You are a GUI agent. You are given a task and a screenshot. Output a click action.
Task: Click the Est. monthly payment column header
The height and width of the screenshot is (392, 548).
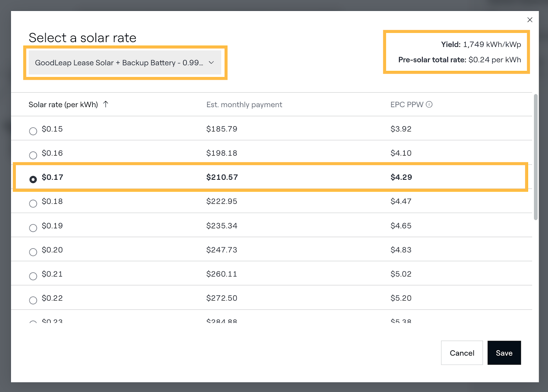pyautogui.click(x=244, y=104)
